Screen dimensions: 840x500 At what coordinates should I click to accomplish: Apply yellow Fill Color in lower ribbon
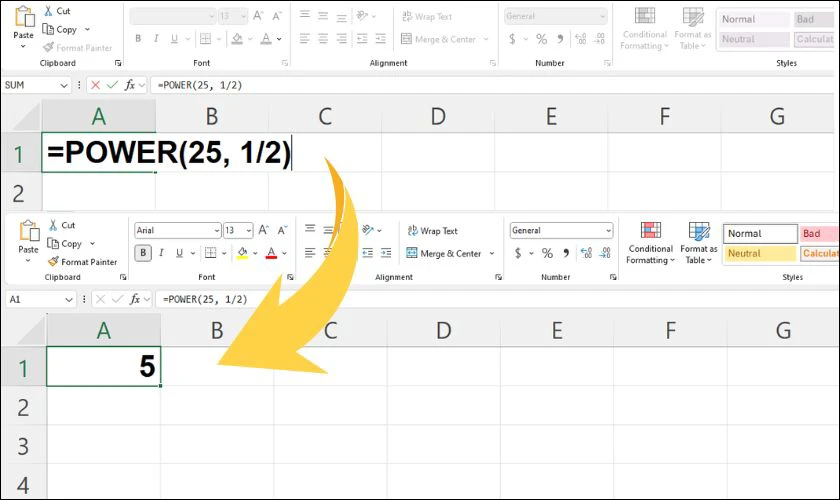tap(242, 252)
